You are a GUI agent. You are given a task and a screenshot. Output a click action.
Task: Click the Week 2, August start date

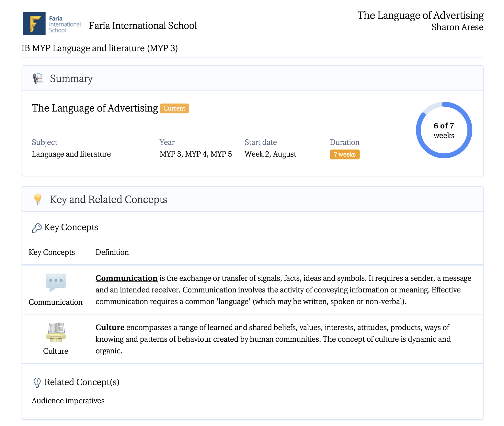click(x=270, y=154)
